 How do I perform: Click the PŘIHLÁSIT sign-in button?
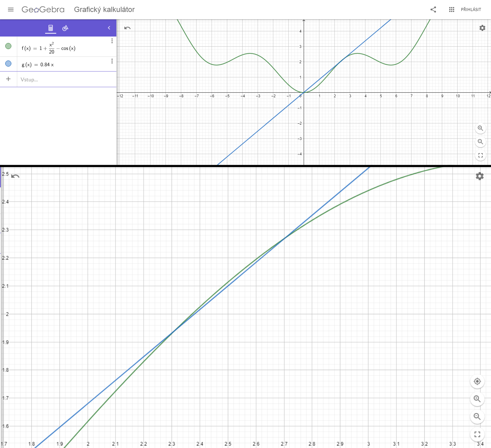tap(471, 10)
